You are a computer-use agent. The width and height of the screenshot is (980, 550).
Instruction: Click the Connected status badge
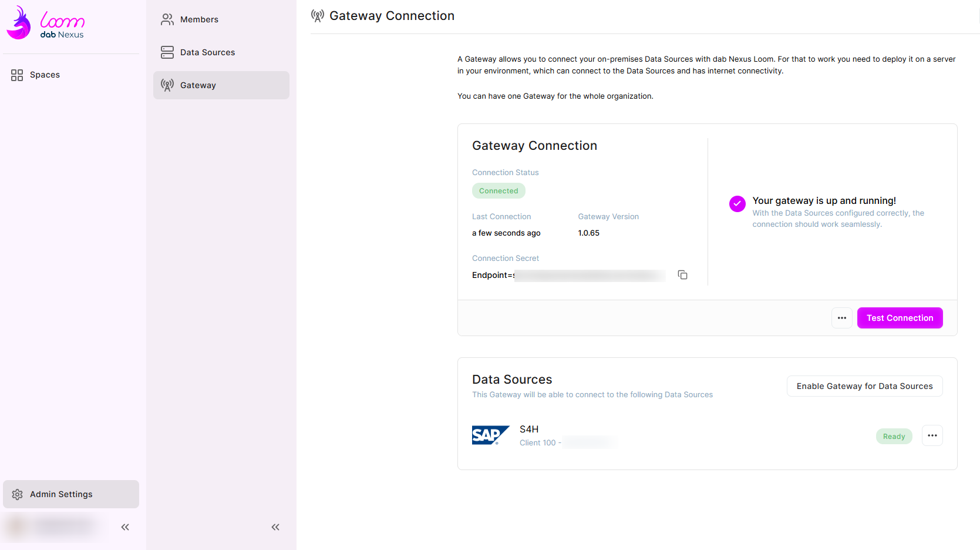pos(499,191)
